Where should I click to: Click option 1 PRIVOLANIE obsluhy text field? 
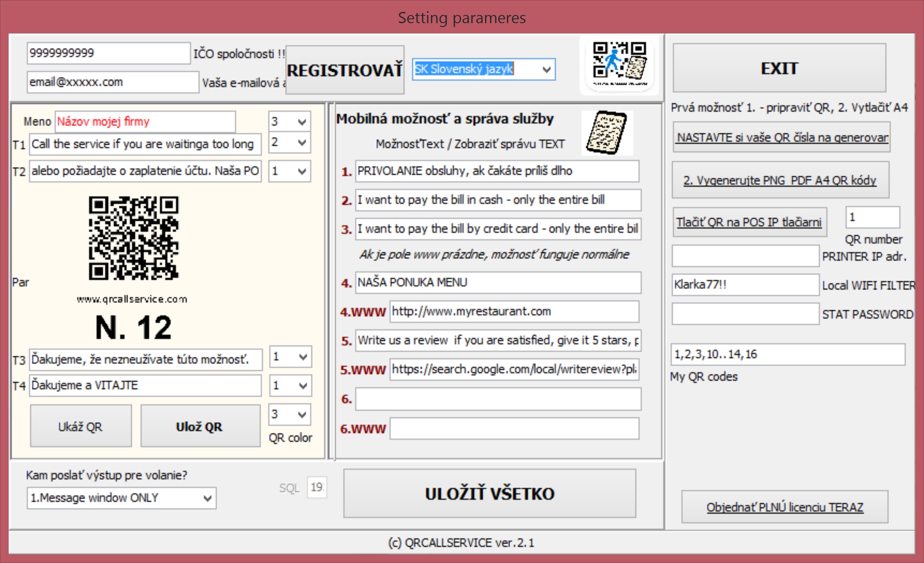coord(497,171)
